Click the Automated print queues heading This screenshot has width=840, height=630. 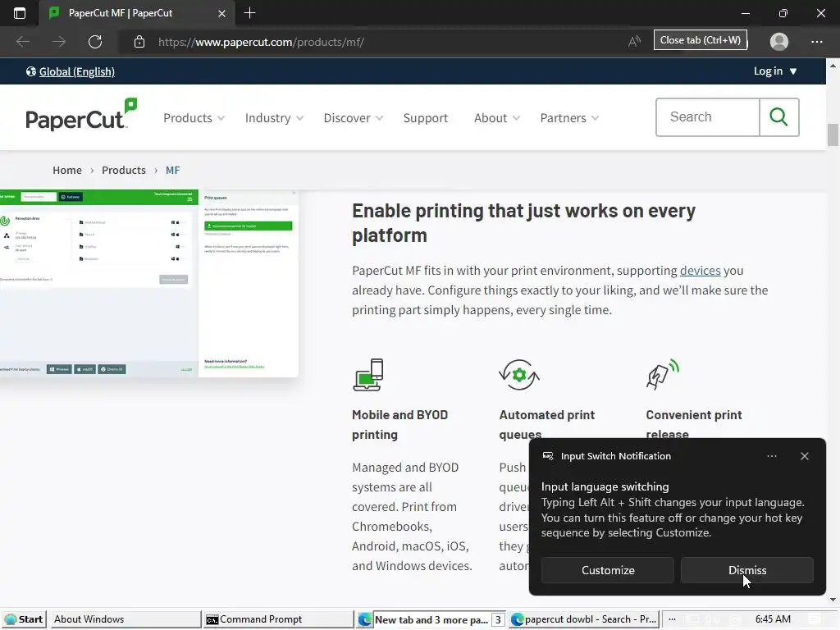[547, 424]
